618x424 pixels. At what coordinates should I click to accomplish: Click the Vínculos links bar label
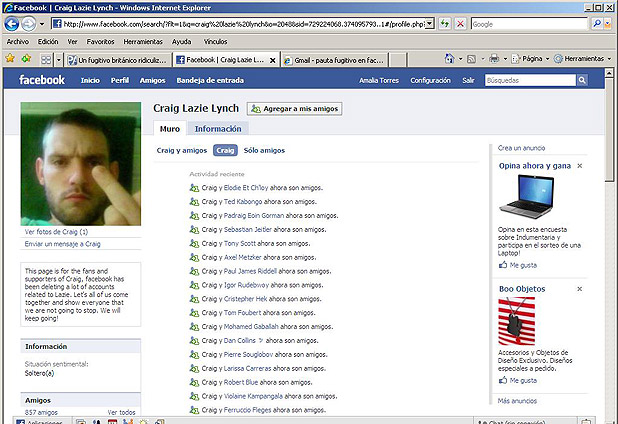pyautogui.click(x=215, y=41)
